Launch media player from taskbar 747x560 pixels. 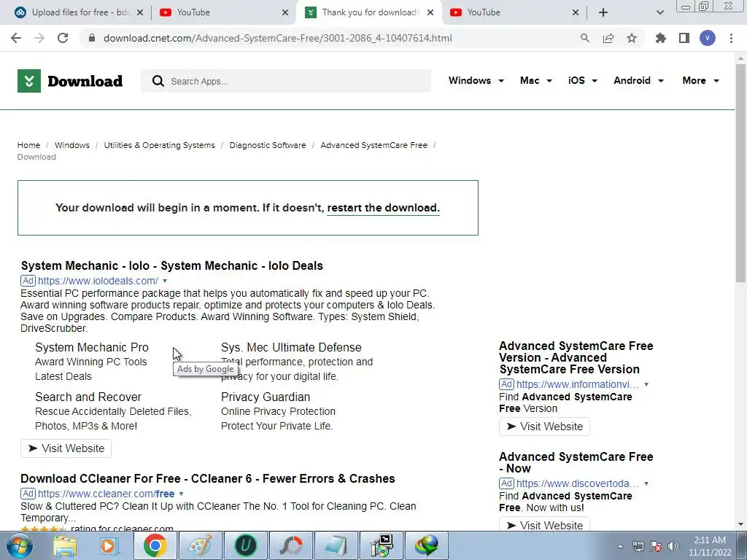[109, 545]
